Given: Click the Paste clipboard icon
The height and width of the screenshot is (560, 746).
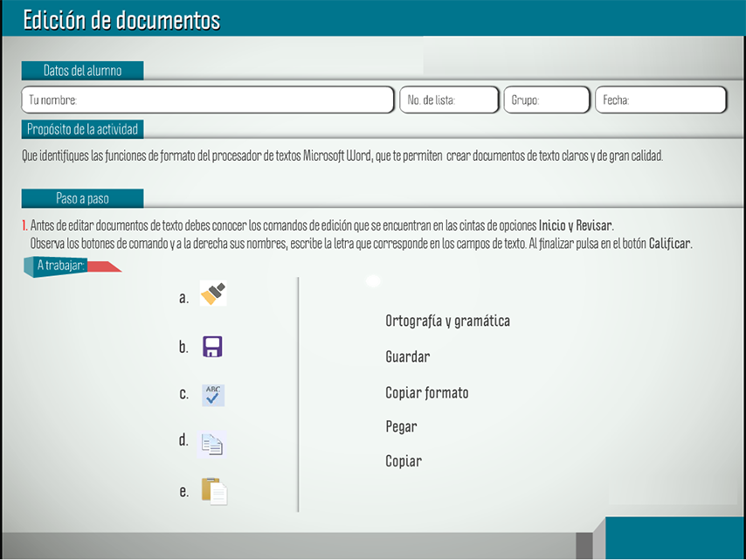Looking at the screenshot, I should tap(213, 491).
